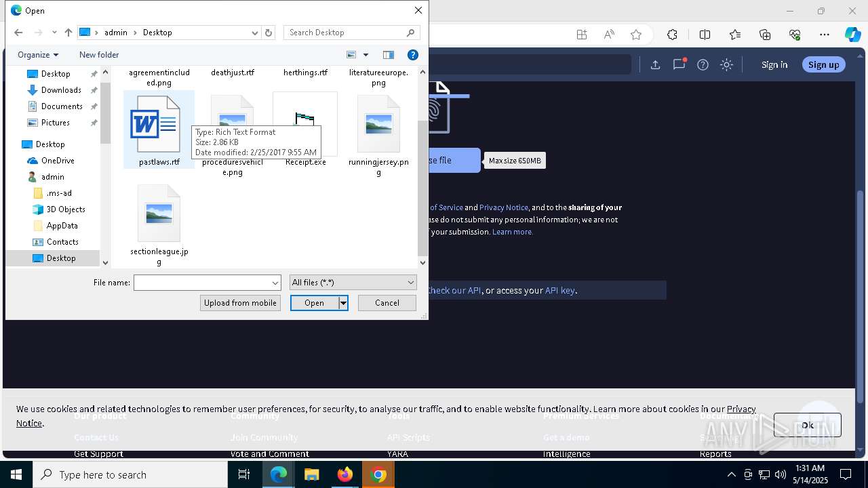The image size is (868, 488).
Task: Open help icon on website header
Action: pos(703,64)
